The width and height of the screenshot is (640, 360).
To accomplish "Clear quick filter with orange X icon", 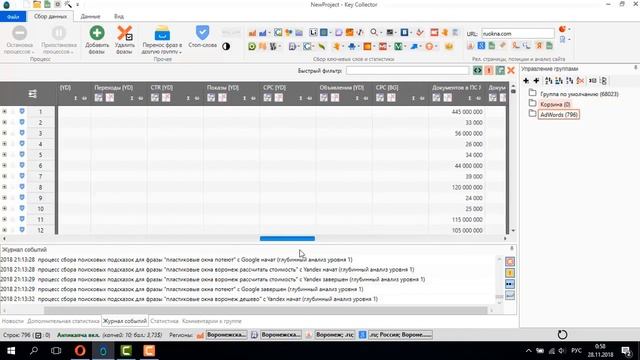I will (x=511, y=71).
